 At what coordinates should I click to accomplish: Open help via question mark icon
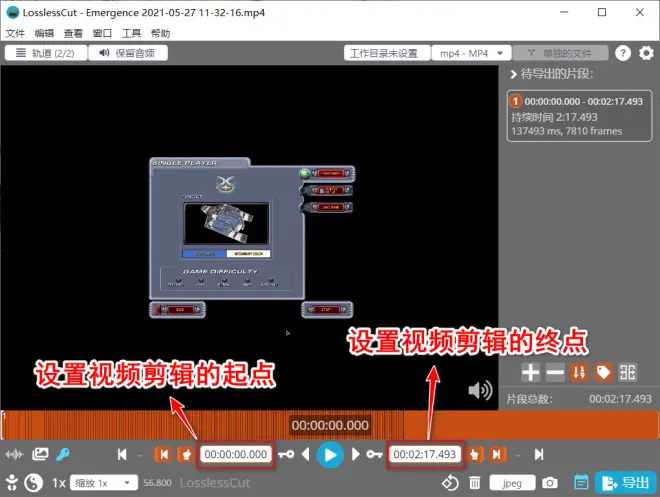pos(623,53)
